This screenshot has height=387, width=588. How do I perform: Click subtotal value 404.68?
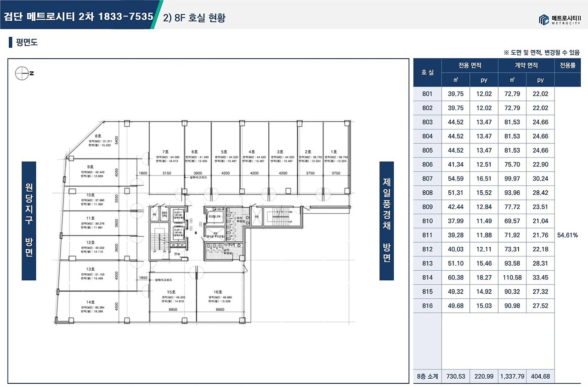540,376
